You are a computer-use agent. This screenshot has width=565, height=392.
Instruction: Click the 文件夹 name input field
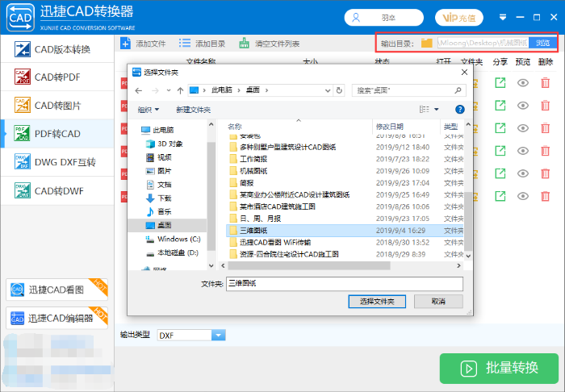click(345, 284)
